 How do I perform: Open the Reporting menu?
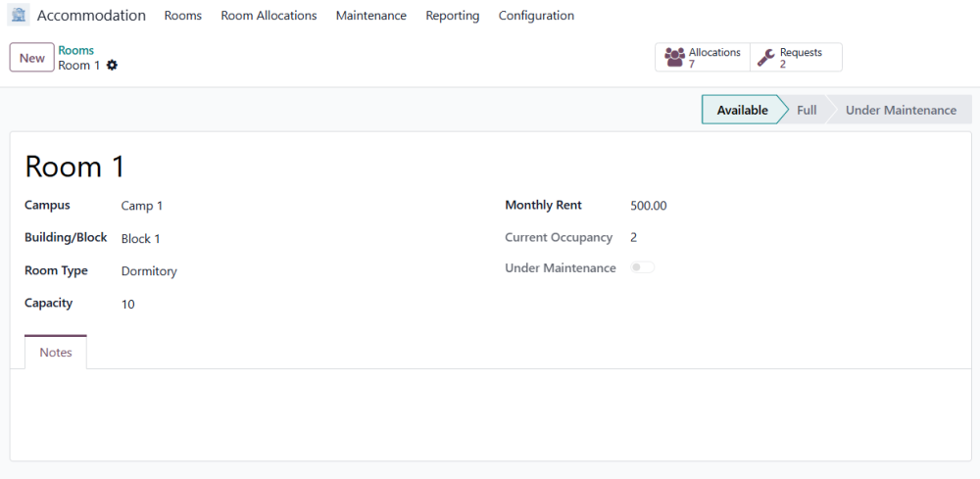point(453,16)
